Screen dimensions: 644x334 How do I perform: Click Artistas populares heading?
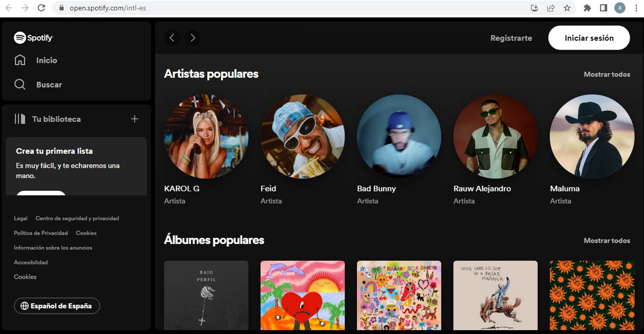(211, 74)
